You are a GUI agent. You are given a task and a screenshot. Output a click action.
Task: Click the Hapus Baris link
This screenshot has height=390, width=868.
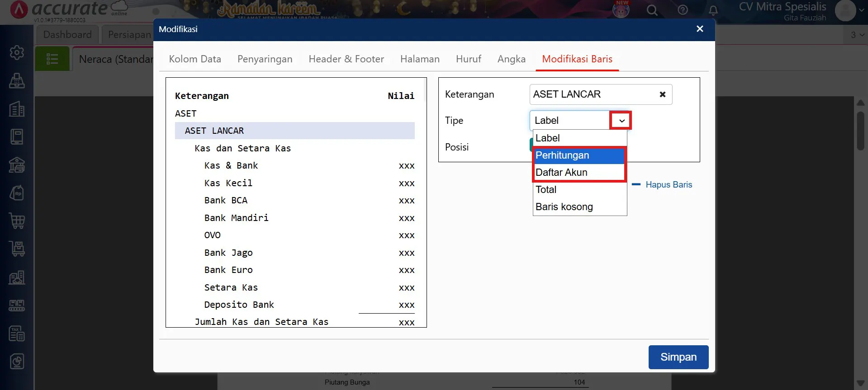click(668, 185)
